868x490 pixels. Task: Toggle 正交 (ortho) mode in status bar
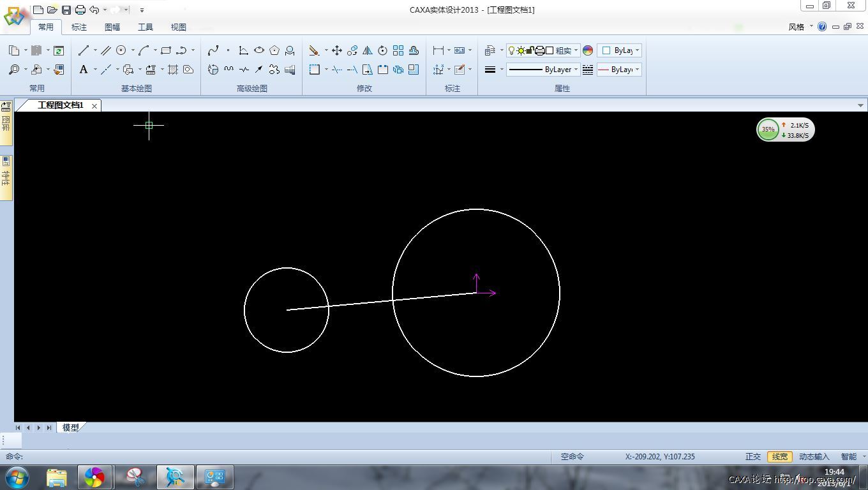753,457
